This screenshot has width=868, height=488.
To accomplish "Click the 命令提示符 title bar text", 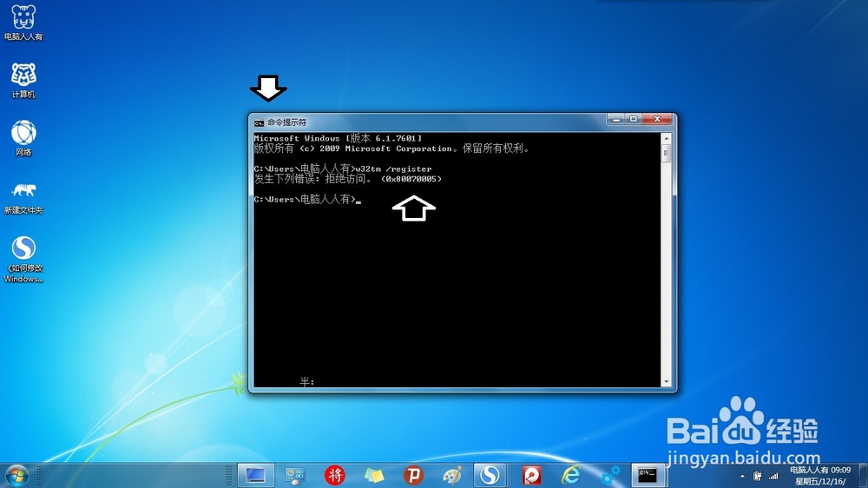I will tap(286, 122).
